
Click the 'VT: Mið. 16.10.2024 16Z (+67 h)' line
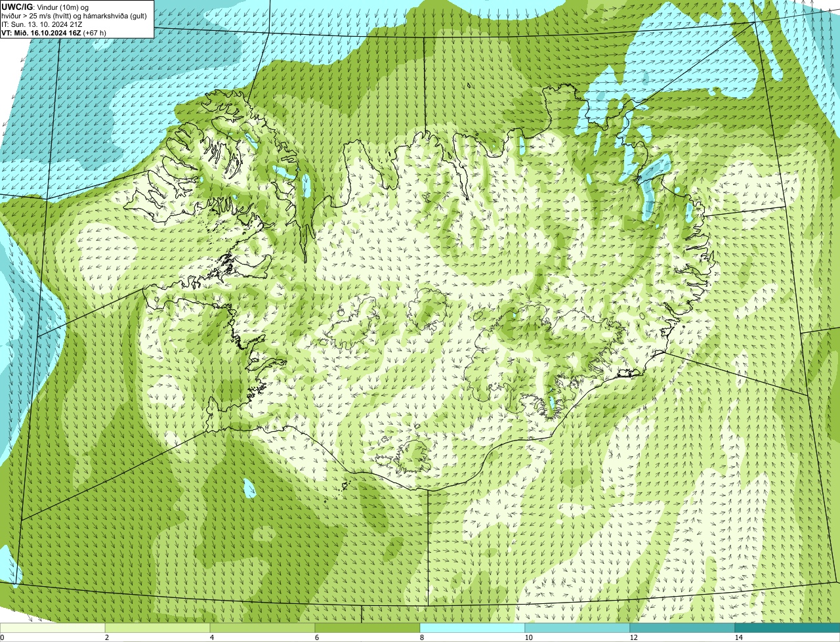click(54, 32)
